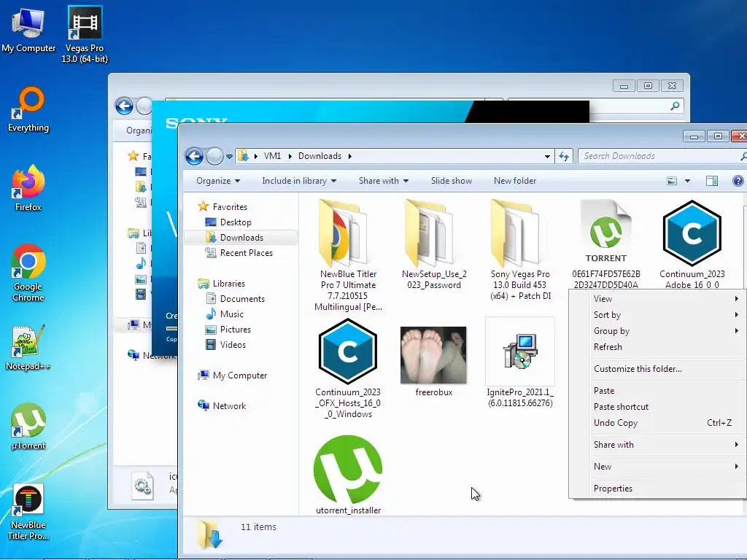This screenshot has height=560, width=747.
Task: Select NewBlue Titler Pro 7 Ultimate folder
Action: coord(348,255)
